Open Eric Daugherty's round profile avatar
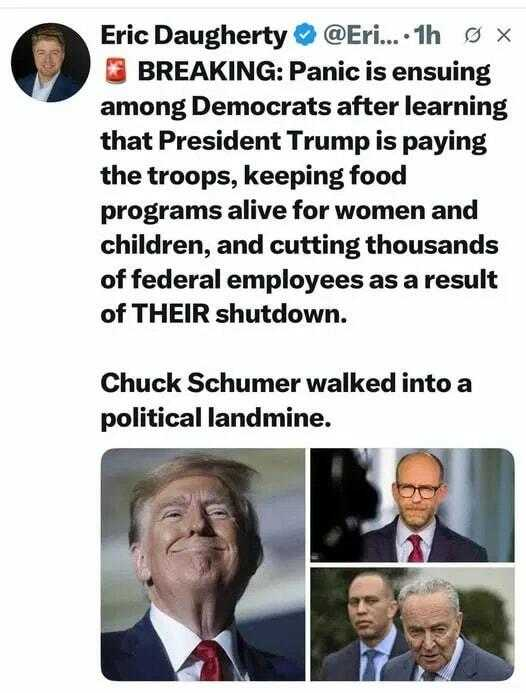526x693 pixels. click(x=50, y=62)
